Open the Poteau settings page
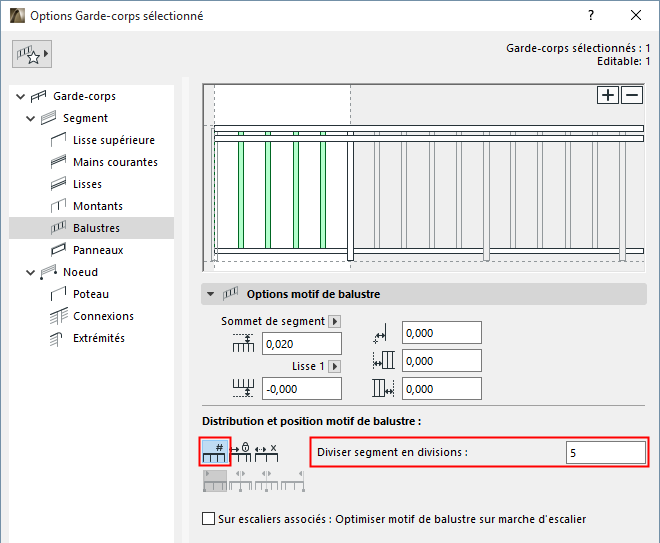660x543 pixels. 91,294
